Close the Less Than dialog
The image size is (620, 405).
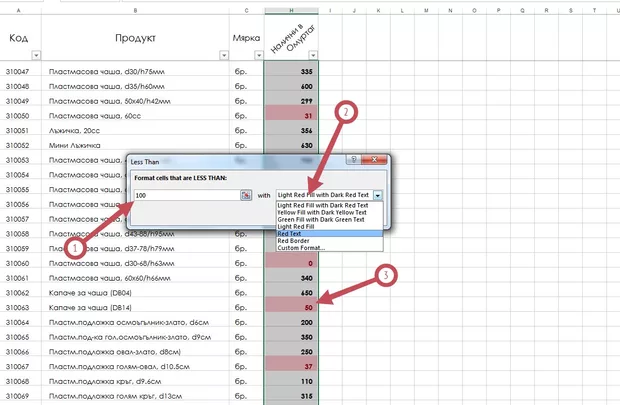coord(378,159)
